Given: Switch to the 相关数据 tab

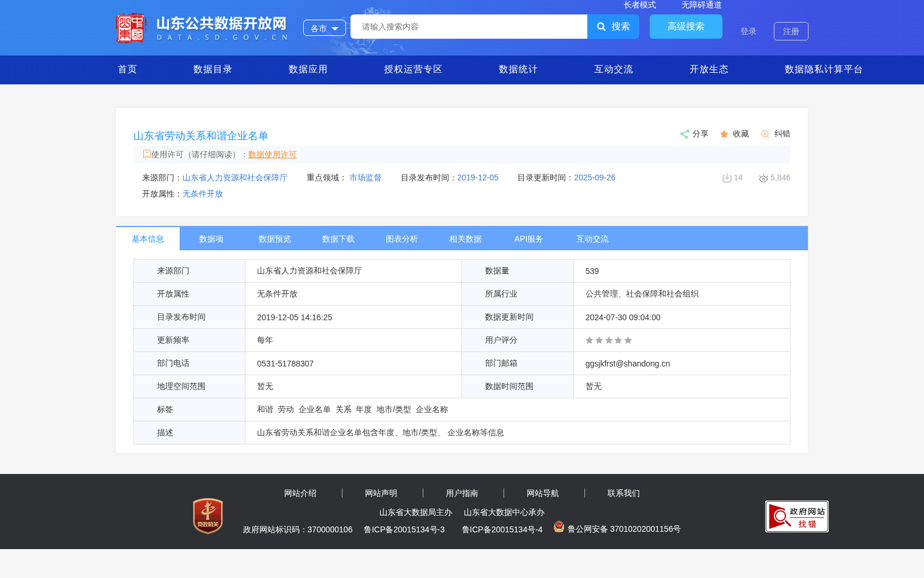Looking at the screenshot, I should pyautogui.click(x=465, y=239).
